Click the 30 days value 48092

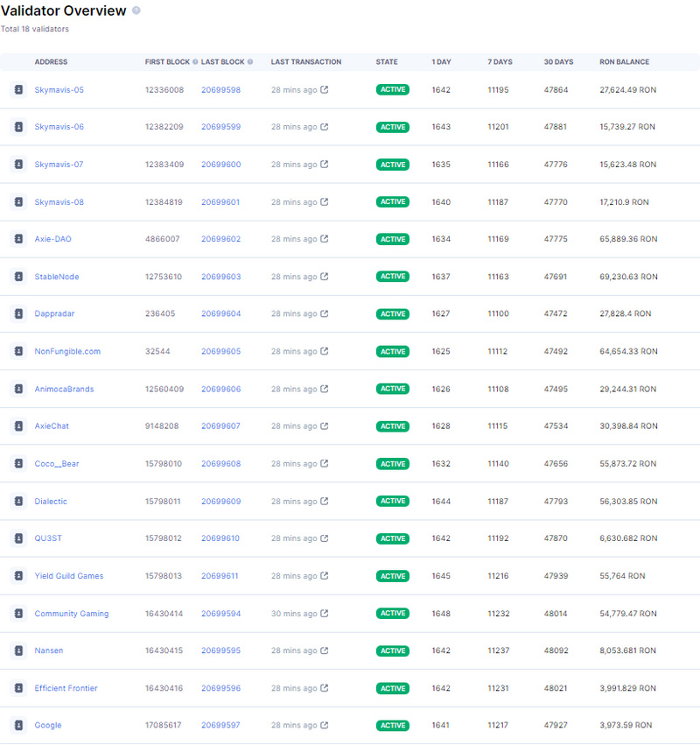[556, 650]
